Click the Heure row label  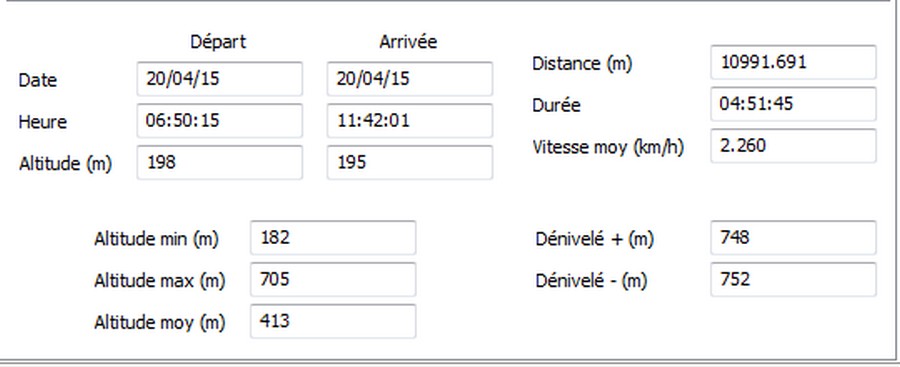pos(42,122)
